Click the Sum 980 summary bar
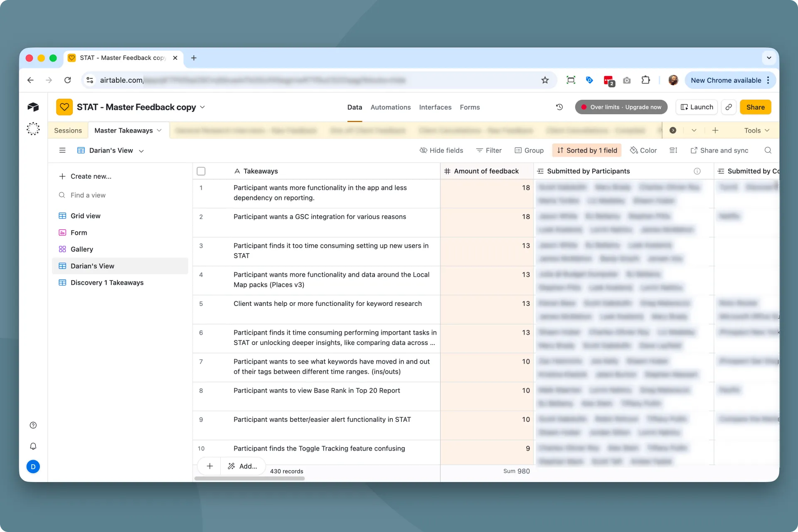The image size is (798, 532). click(487, 471)
